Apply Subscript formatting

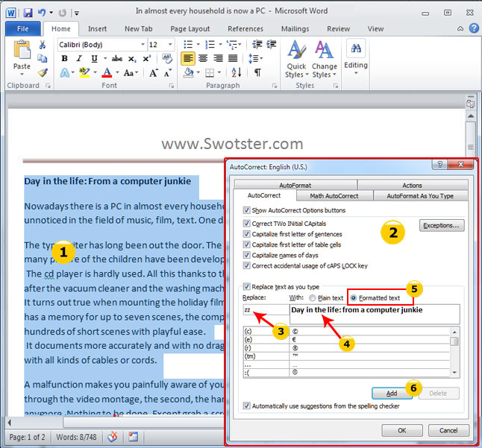tap(132, 59)
